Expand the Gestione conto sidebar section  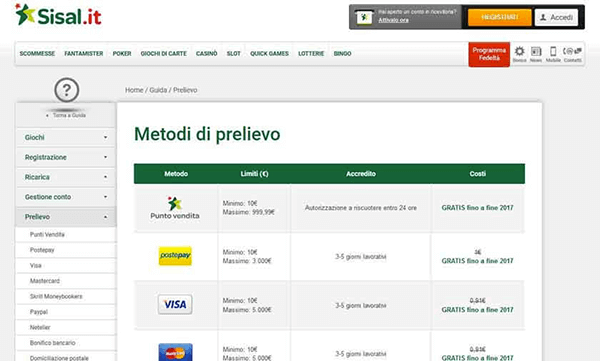click(x=66, y=197)
